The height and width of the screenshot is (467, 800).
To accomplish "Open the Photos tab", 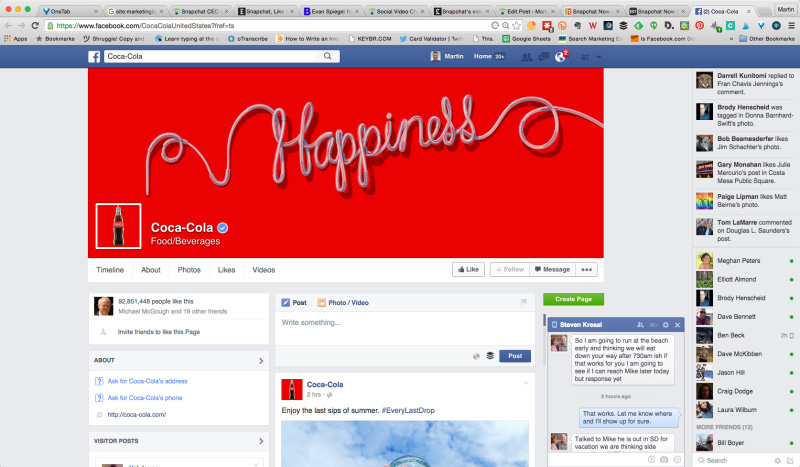I will [189, 269].
